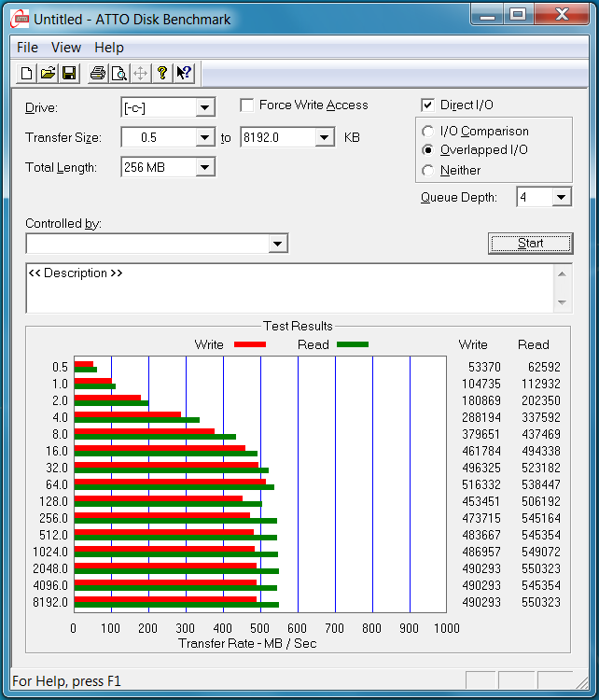Click the Test Results group heading
The height and width of the screenshot is (700, 599).
[x=298, y=326]
